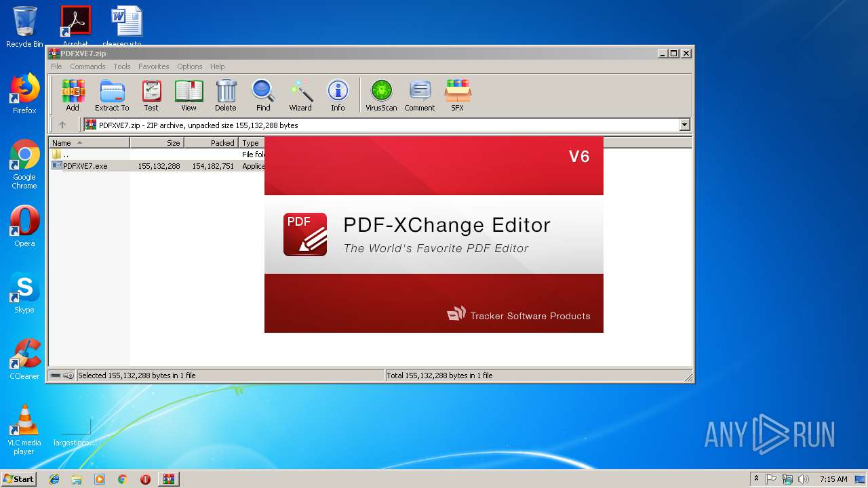Launch Opera from the desktop
Image resolution: width=868 pixels, height=488 pixels.
pos(24,226)
